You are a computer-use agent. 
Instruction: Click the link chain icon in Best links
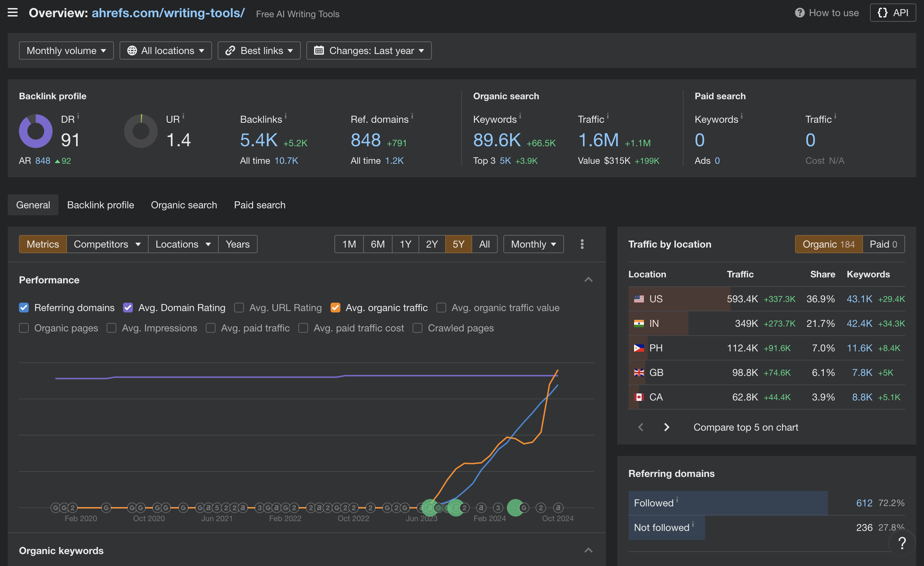coord(230,50)
